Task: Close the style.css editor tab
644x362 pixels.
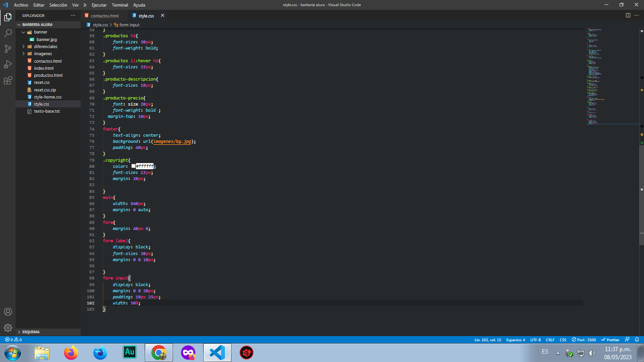Action: pos(163,16)
